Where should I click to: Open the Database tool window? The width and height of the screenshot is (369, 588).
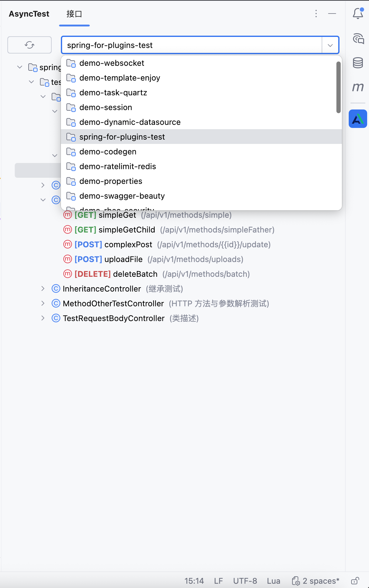click(x=358, y=63)
